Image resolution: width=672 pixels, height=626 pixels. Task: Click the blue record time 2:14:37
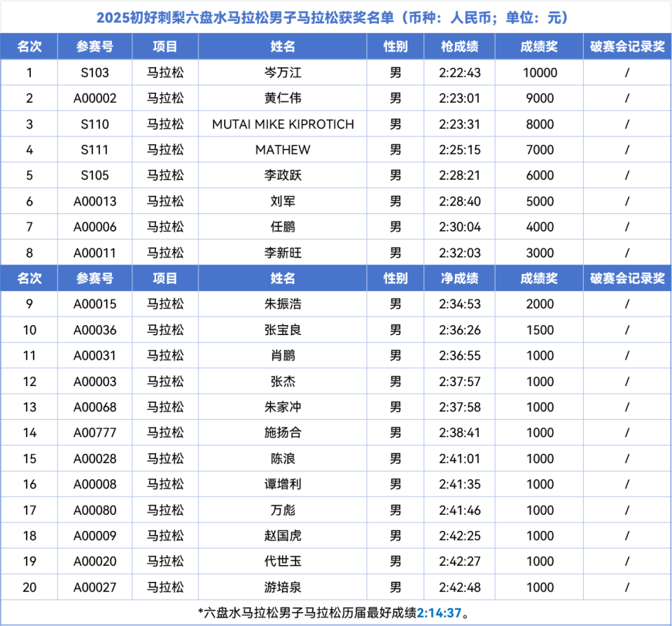[x=439, y=613]
